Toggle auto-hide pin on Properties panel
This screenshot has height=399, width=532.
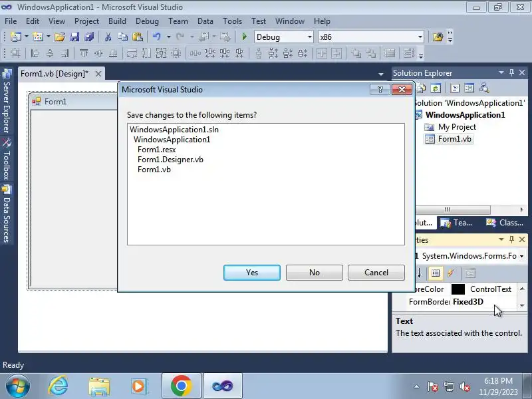(511, 239)
